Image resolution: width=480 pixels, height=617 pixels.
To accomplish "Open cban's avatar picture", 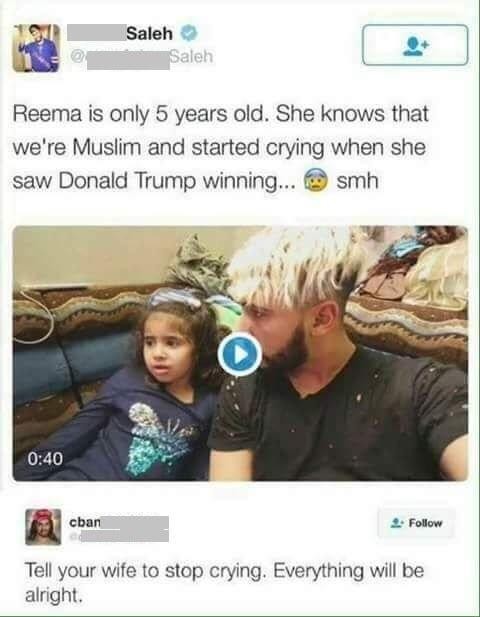I will click(x=43, y=526).
